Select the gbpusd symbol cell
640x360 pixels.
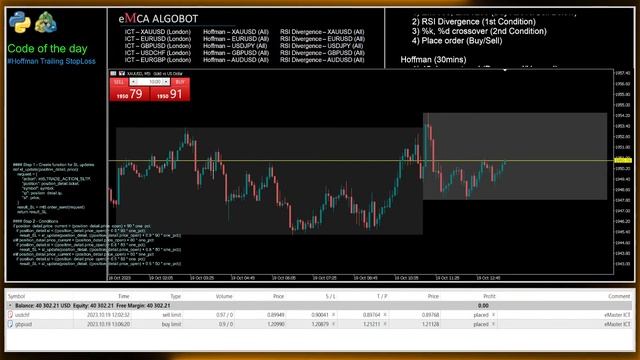coord(23,324)
